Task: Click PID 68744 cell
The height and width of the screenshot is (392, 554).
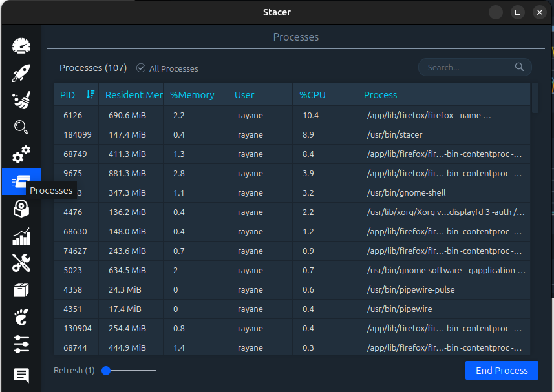Action: tap(75, 348)
